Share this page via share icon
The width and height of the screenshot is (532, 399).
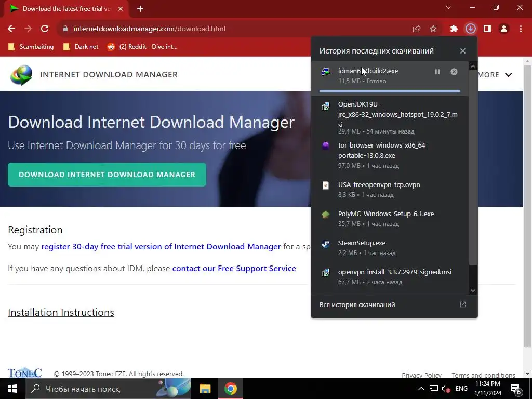point(417,29)
